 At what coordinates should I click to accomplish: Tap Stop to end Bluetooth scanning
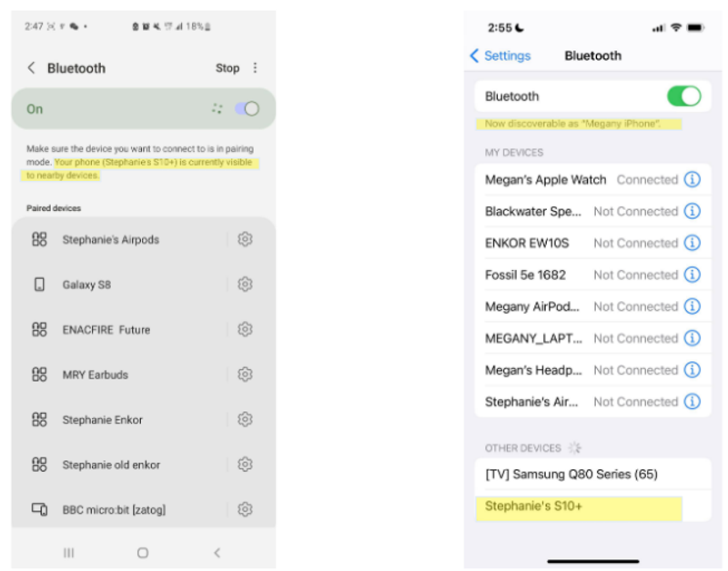tap(227, 67)
